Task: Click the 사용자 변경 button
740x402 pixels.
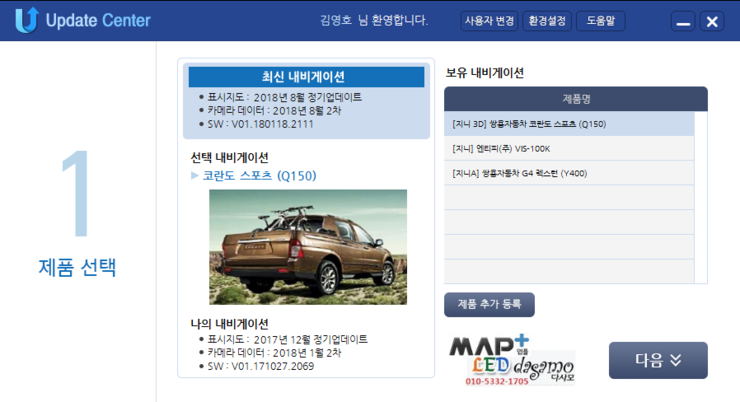Action: (x=489, y=21)
